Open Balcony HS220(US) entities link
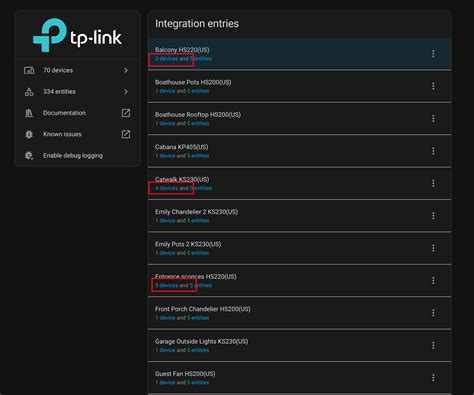474x395 pixels. (x=201, y=59)
